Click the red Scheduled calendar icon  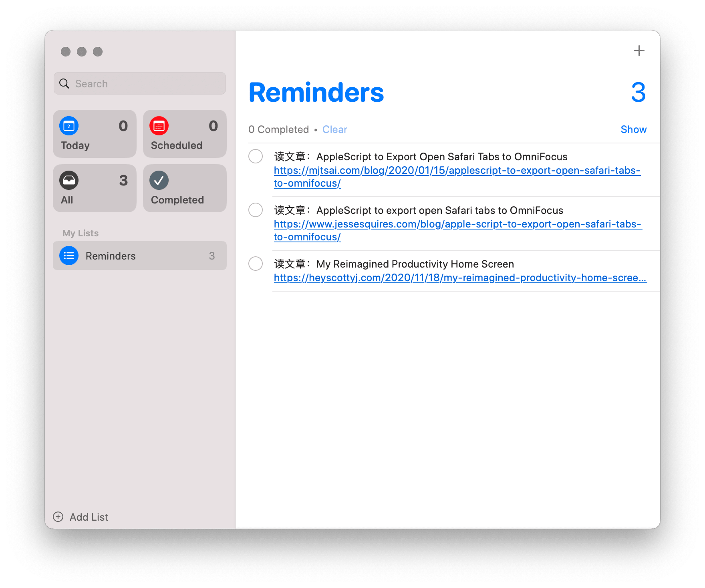[x=159, y=126]
